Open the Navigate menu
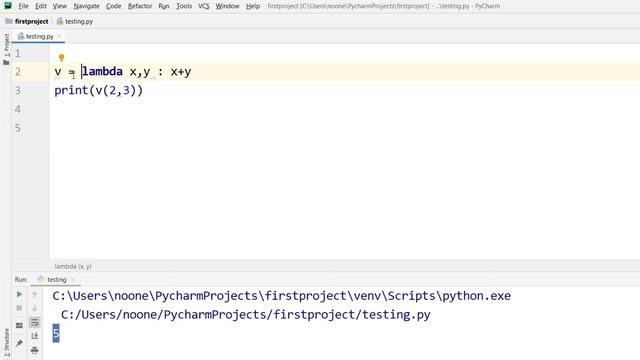640x360 pixels. [87, 6]
